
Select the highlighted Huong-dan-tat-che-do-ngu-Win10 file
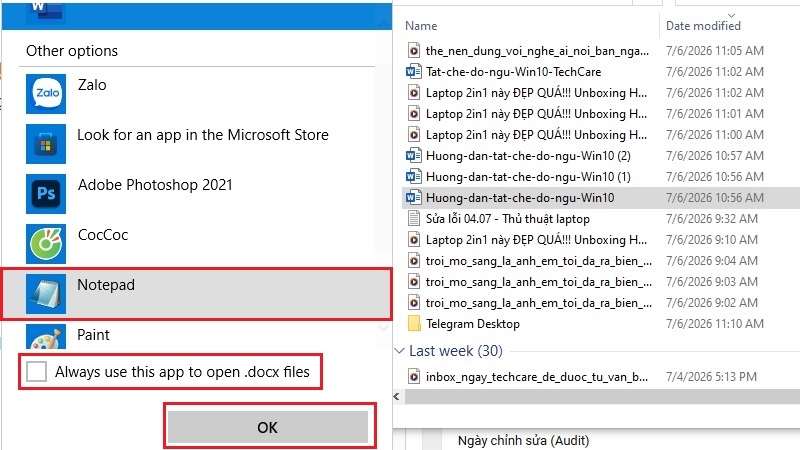520,197
